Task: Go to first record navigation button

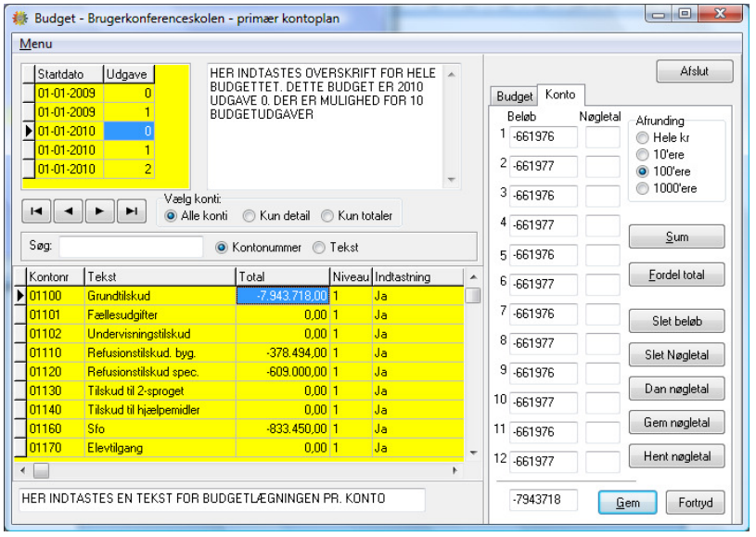Action: click(36, 211)
